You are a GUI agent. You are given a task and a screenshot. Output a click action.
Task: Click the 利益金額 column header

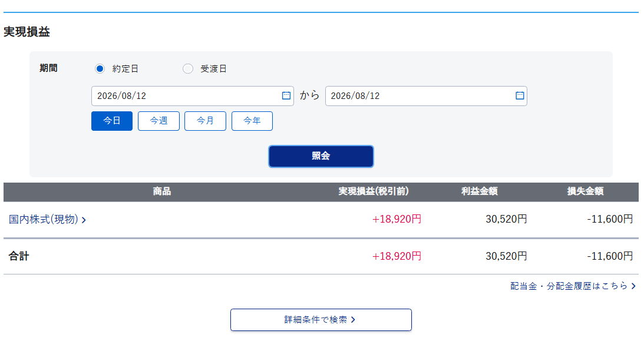click(x=479, y=191)
